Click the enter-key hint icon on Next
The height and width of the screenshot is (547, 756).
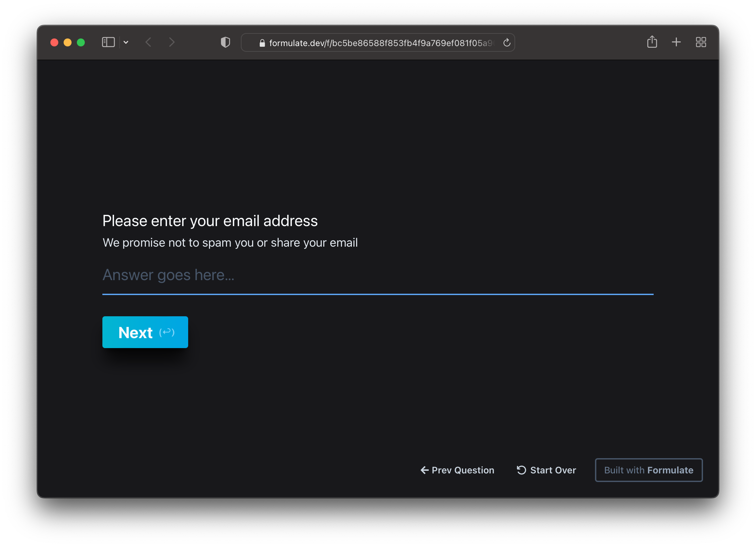point(167,332)
